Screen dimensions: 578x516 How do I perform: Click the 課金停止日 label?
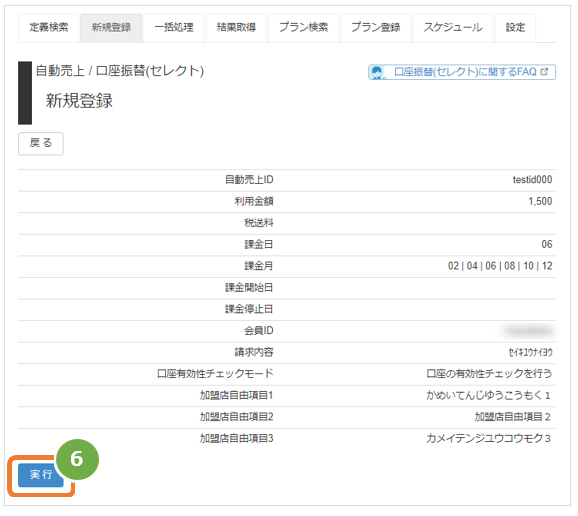click(x=249, y=310)
